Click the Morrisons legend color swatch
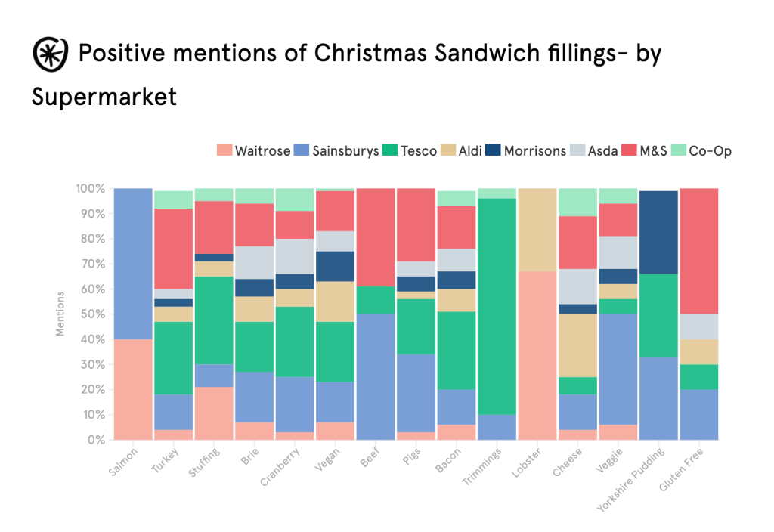The height and width of the screenshot is (532, 774). tap(493, 150)
